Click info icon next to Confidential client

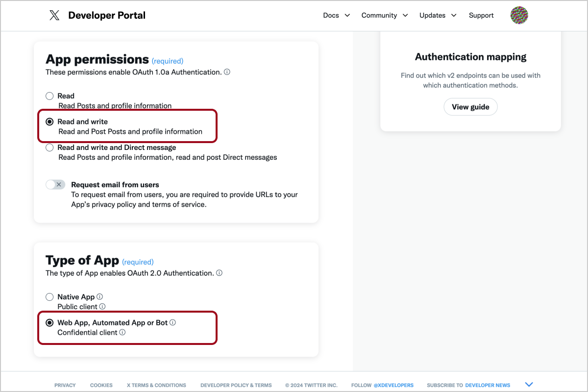[122, 332]
